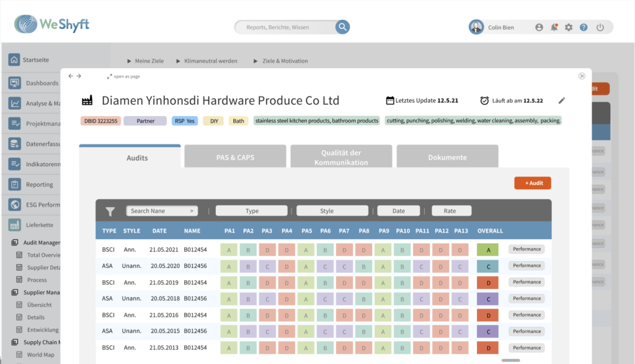Click Performance for the 21.05.2013 audit
The image size is (635, 364).
[526, 348]
